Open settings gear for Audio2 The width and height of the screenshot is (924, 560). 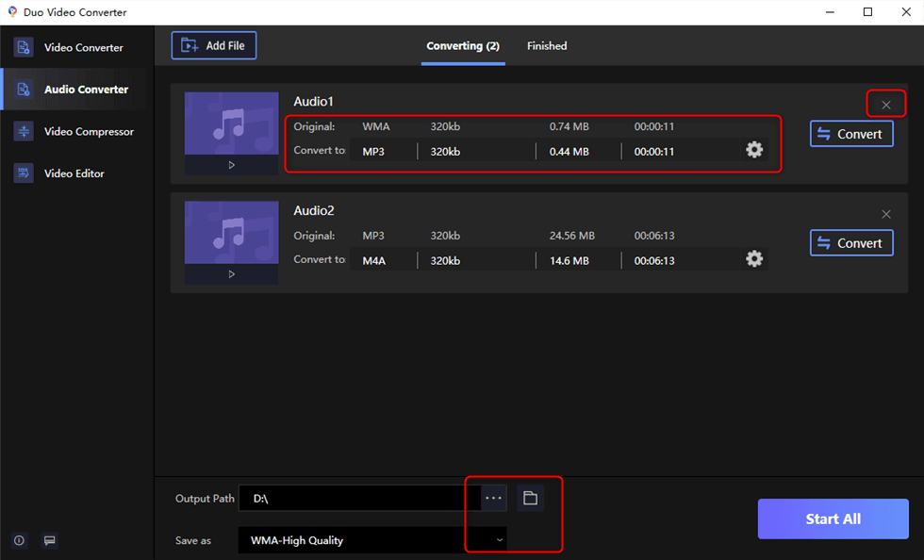coord(754,258)
